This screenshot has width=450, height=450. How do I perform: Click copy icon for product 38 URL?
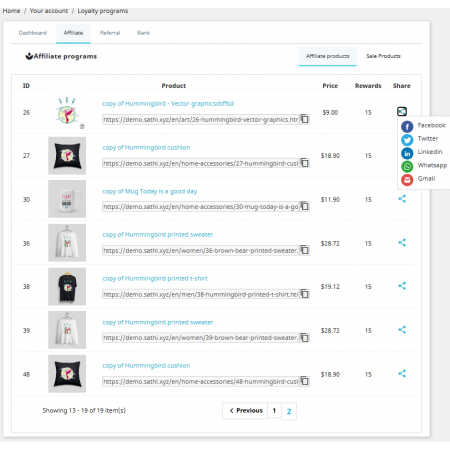(305, 294)
